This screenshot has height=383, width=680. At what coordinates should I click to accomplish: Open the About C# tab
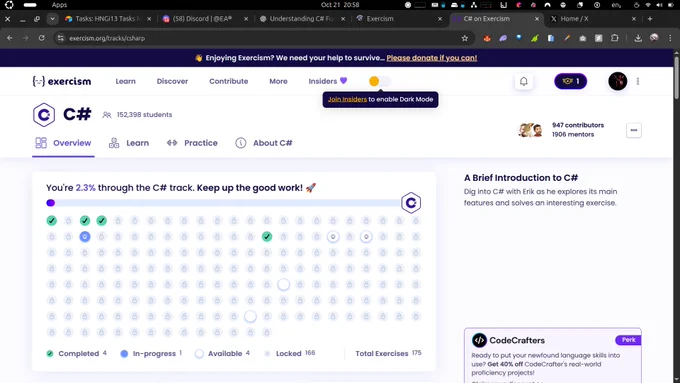(264, 143)
